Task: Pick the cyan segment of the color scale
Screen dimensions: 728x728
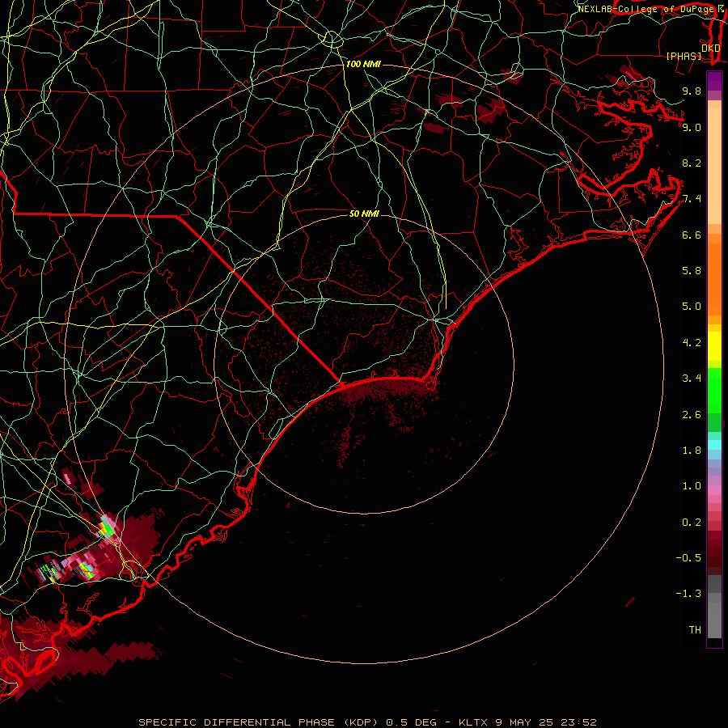Action: point(714,445)
